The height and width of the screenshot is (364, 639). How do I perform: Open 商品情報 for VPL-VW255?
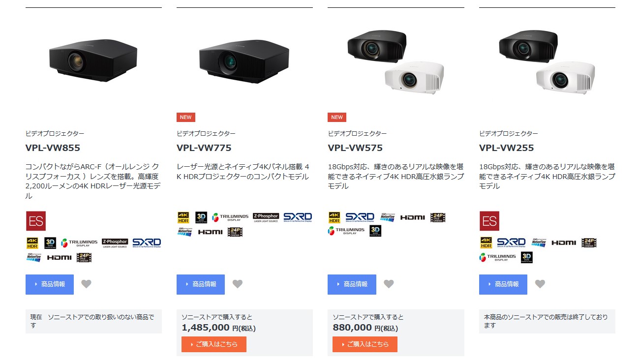(503, 284)
